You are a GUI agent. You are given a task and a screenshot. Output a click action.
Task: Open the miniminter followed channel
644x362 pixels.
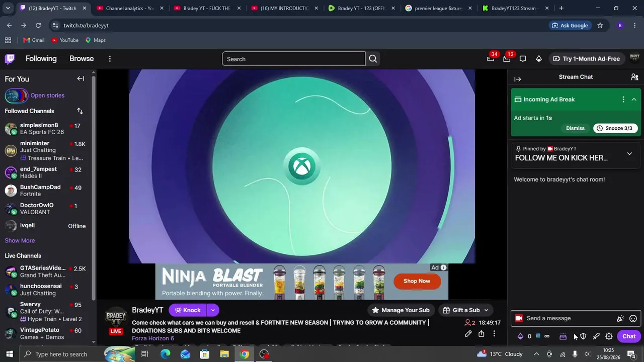[x=45, y=151]
